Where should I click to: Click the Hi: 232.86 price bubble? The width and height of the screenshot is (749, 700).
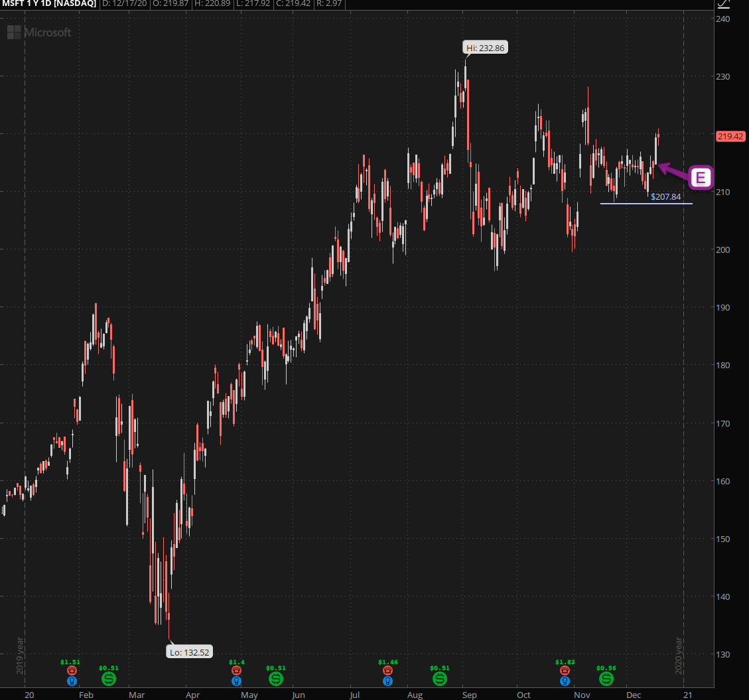pyautogui.click(x=486, y=48)
